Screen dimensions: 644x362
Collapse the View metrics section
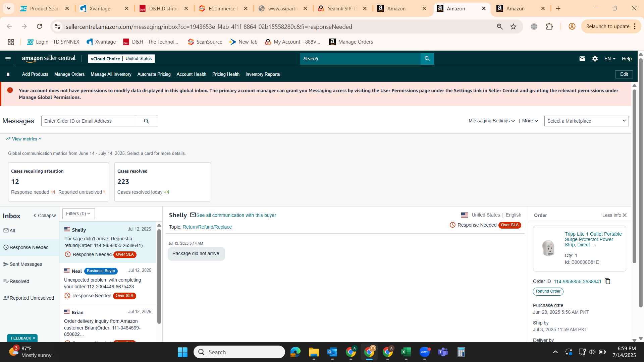coord(23,139)
